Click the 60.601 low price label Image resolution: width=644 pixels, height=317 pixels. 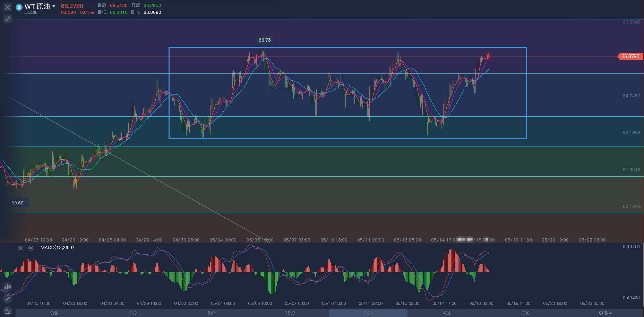pos(19,203)
